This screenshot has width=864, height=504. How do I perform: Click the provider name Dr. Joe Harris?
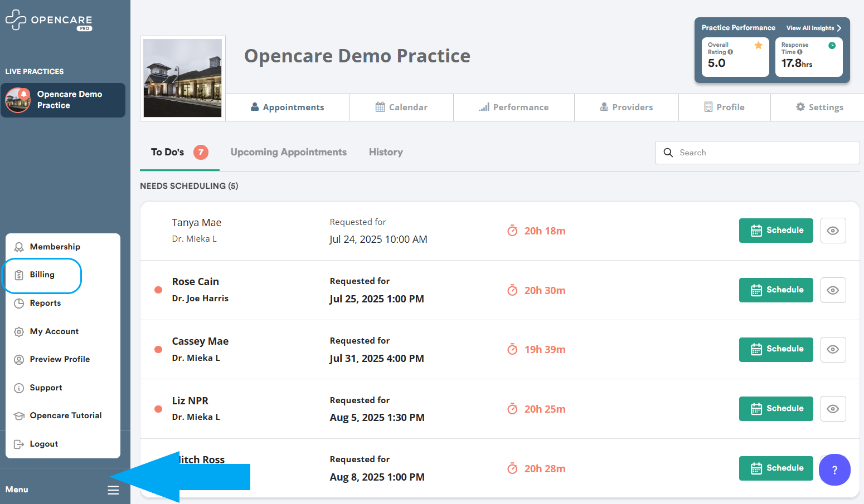click(200, 299)
